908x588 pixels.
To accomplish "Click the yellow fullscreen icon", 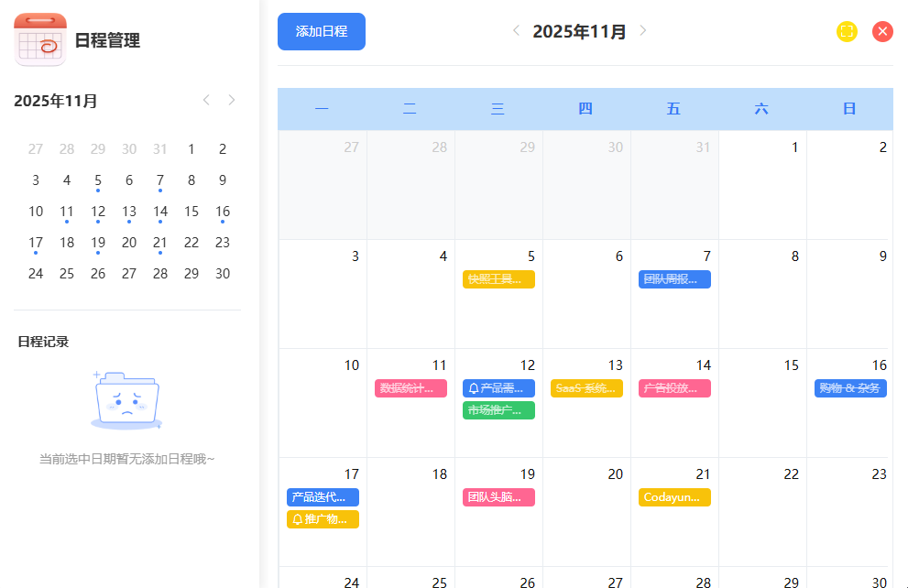I will (x=847, y=32).
